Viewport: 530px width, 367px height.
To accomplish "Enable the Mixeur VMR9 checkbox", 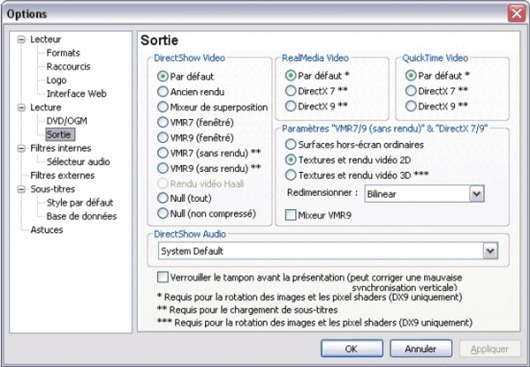I will (291, 215).
